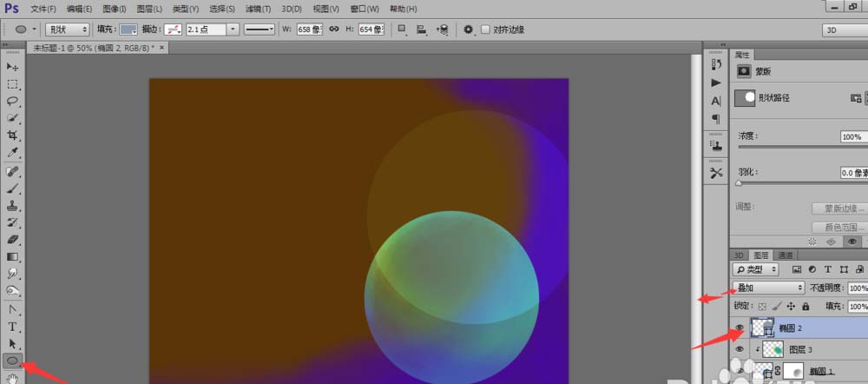The width and height of the screenshot is (868, 384).
Task: Select the Eyedropper tool
Action: click(13, 153)
